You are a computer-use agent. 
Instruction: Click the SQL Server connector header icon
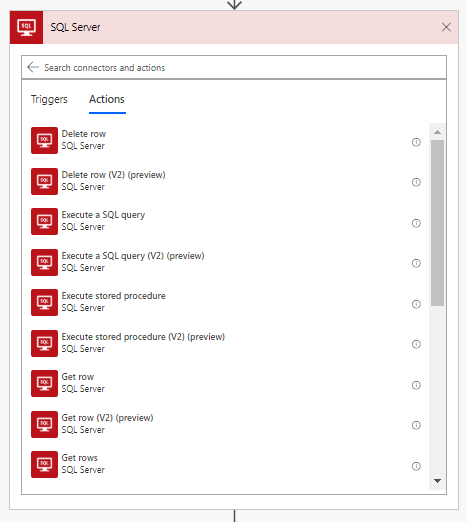26,27
